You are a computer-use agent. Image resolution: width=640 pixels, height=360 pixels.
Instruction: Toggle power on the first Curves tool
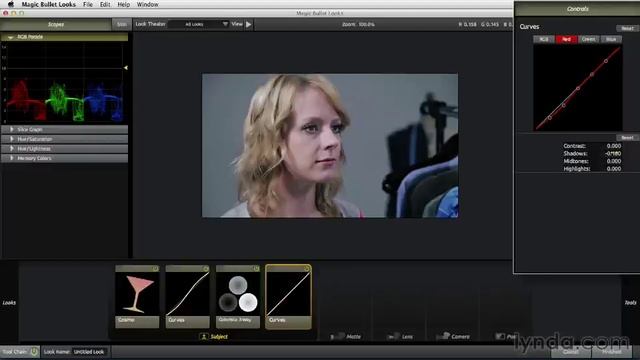pyautogui.click(x=206, y=269)
